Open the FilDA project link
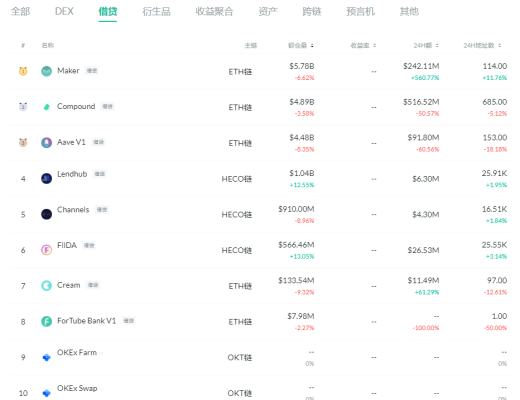The width and height of the screenshot is (520, 400). [x=67, y=245]
